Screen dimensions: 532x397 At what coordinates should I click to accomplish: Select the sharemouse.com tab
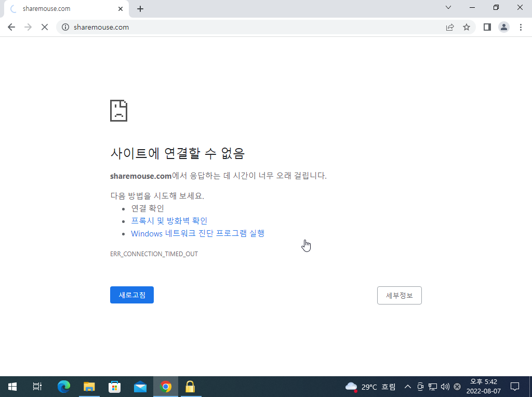pos(62,9)
